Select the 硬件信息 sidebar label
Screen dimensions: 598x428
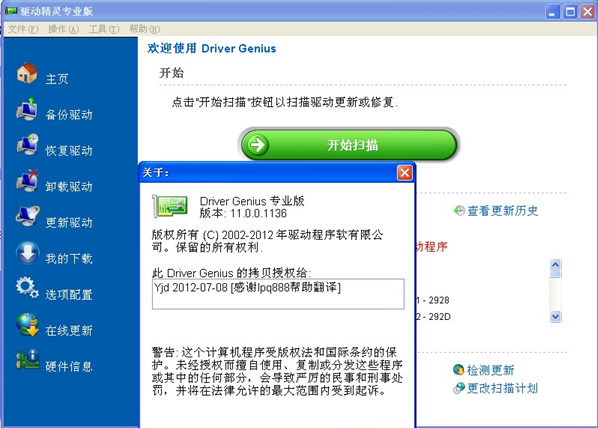coord(69,366)
